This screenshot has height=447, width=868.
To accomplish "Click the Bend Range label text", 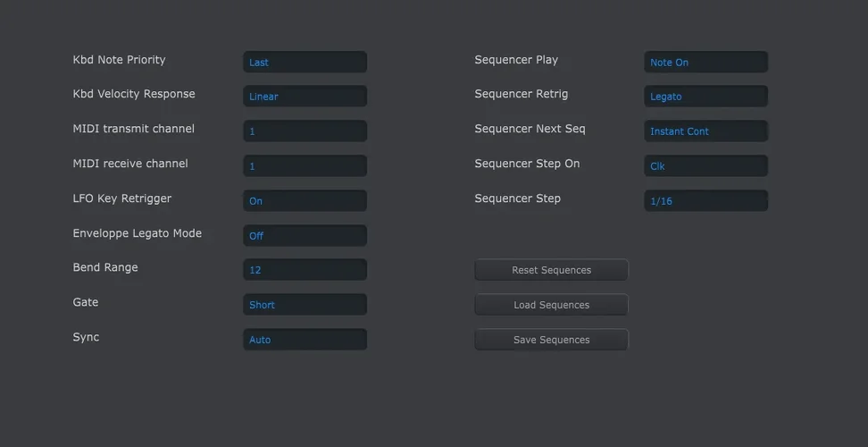I will pos(105,267).
